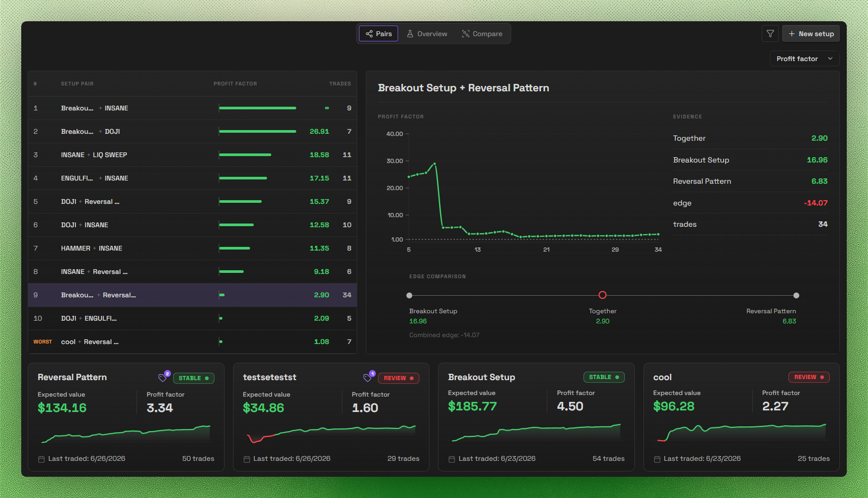Click the calendar icon on Reversal Pattern card

click(41, 459)
